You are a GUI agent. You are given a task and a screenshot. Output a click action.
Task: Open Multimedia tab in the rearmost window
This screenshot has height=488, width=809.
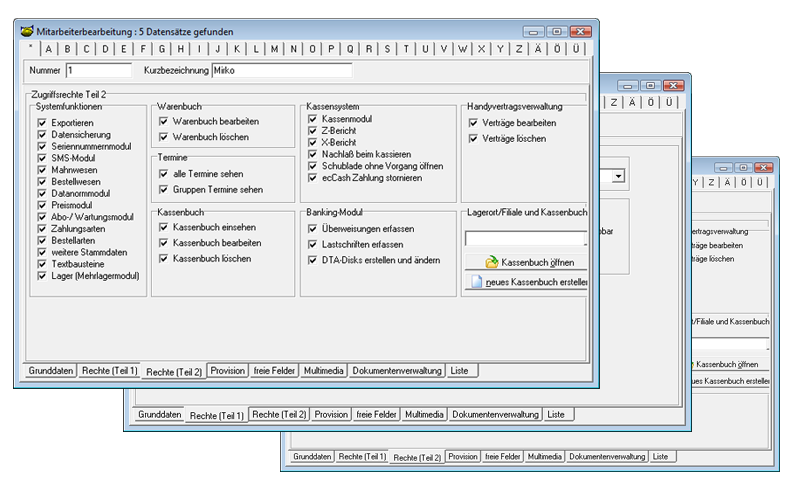pyautogui.click(x=544, y=457)
